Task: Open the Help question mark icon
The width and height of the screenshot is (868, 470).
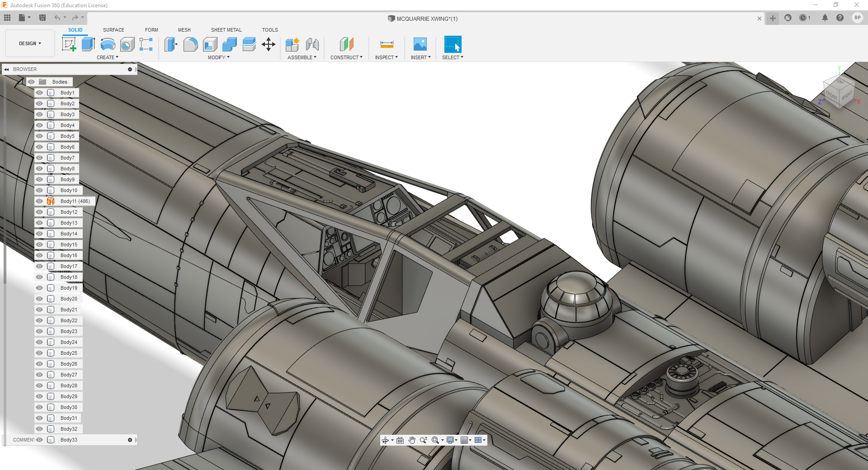Action: [x=840, y=18]
